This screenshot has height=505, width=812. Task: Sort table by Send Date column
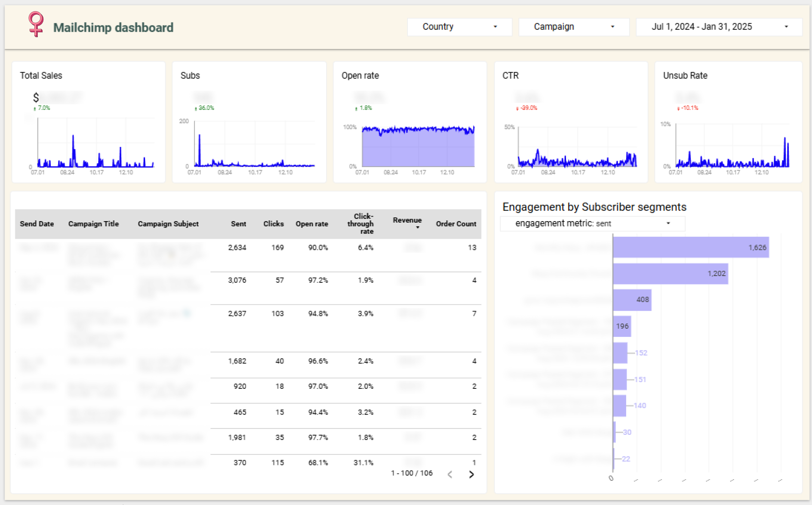coord(37,224)
